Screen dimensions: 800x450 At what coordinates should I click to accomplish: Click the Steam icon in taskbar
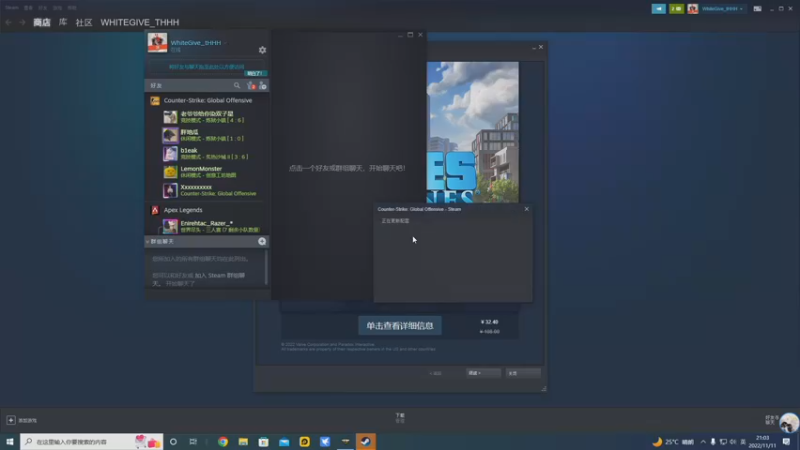tap(366, 442)
